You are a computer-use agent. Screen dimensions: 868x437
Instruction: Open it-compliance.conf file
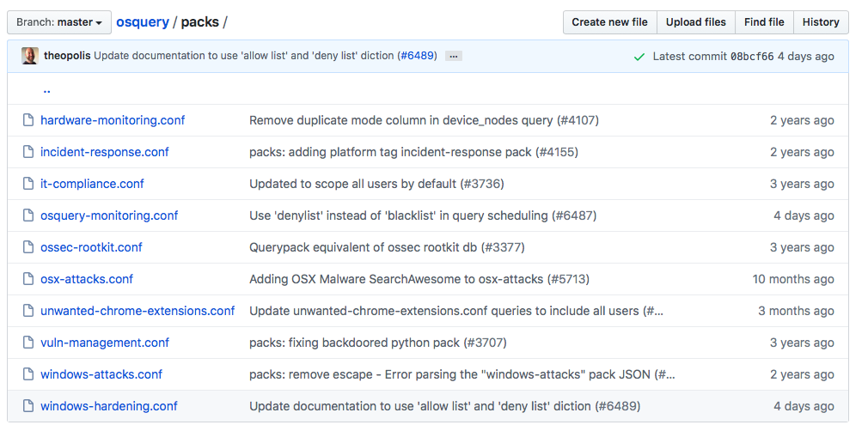92,184
